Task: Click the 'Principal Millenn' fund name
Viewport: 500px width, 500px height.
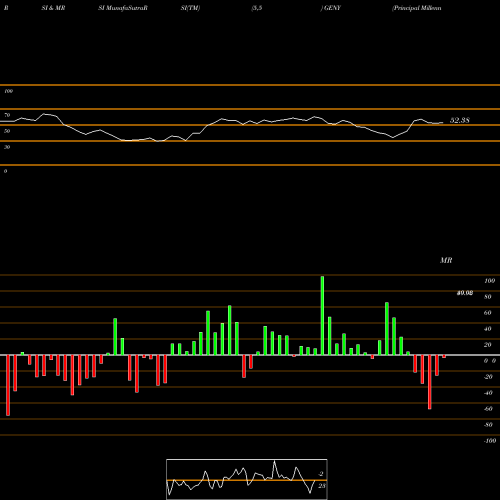Action: pos(417,8)
